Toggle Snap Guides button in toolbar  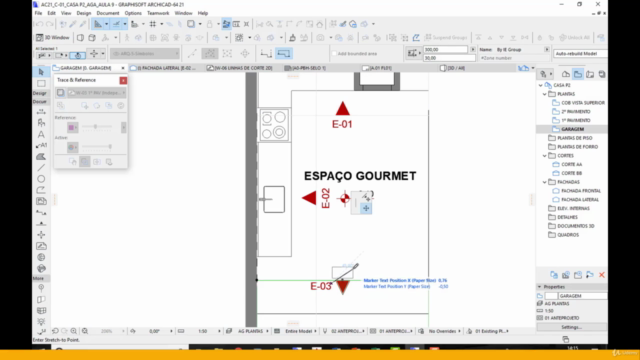click(x=116, y=24)
